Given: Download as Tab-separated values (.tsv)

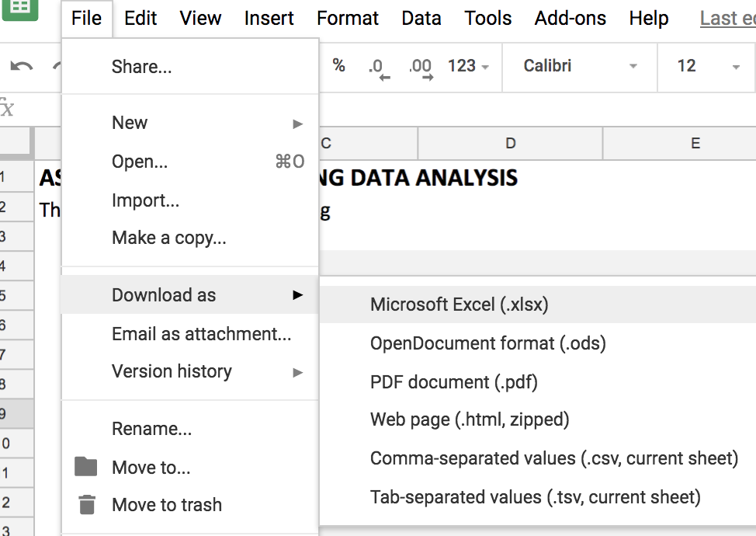Looking at the screenshot, I should [x=538, y=496].
